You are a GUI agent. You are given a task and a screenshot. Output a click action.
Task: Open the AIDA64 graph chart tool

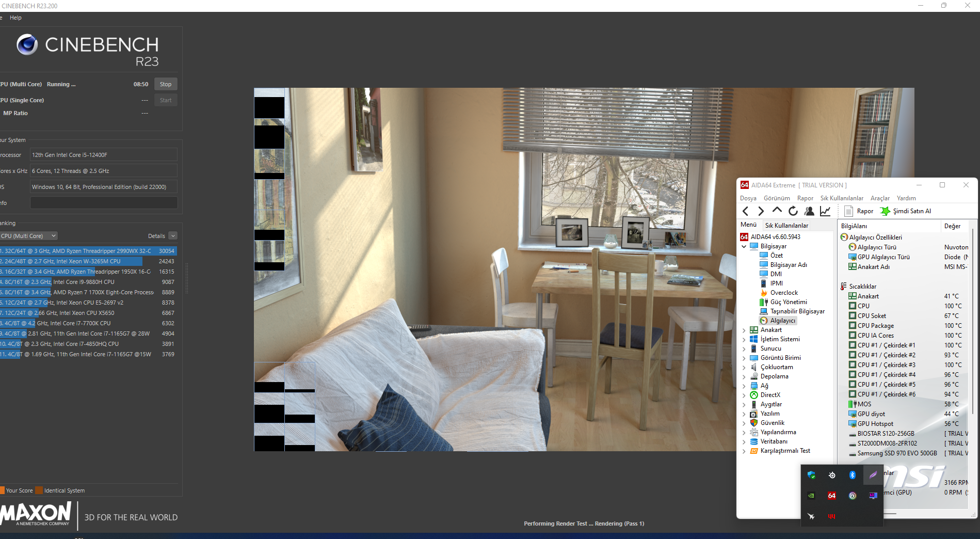(825, 211)
